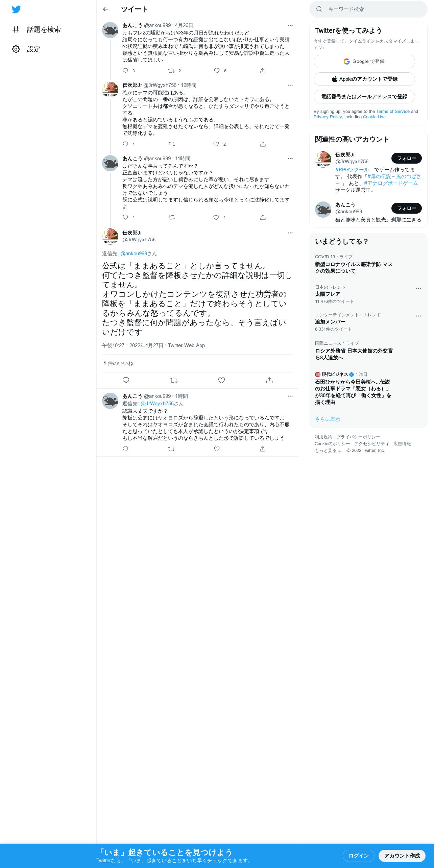
Task: Click the キーワード検索 search field
Action: point(368,9)
